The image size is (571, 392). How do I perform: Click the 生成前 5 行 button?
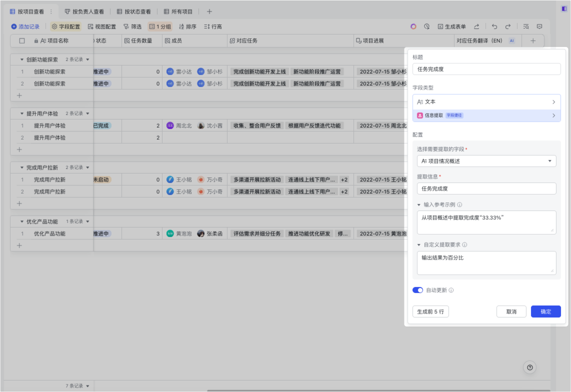coord(430,311)
